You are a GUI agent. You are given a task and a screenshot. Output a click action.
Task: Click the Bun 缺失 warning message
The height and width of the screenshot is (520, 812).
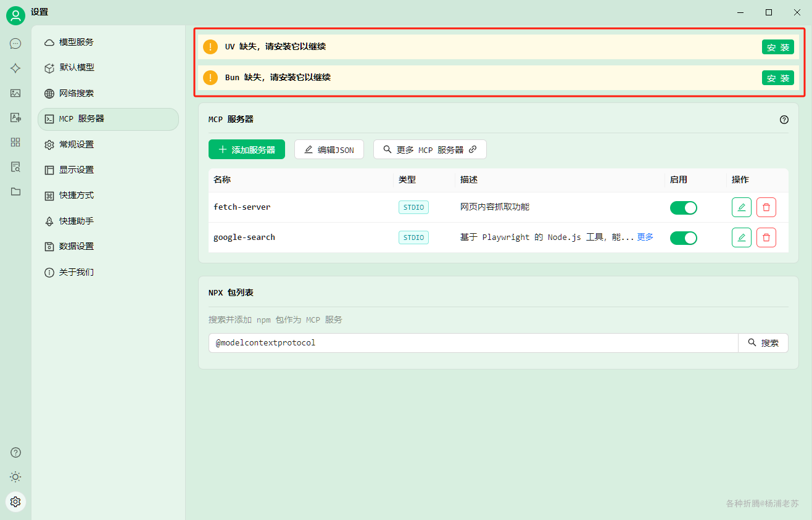278,78
